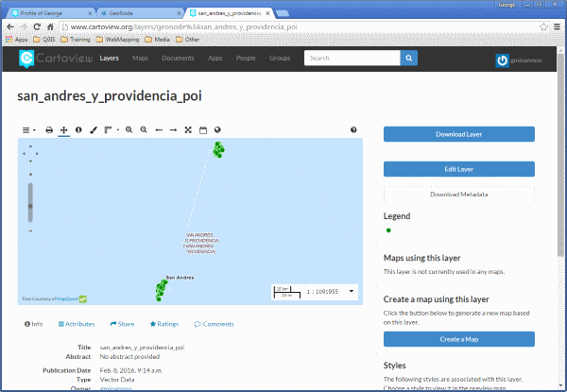Zoom to full map extent icon
567x392 pixels.
click(188, 130)
